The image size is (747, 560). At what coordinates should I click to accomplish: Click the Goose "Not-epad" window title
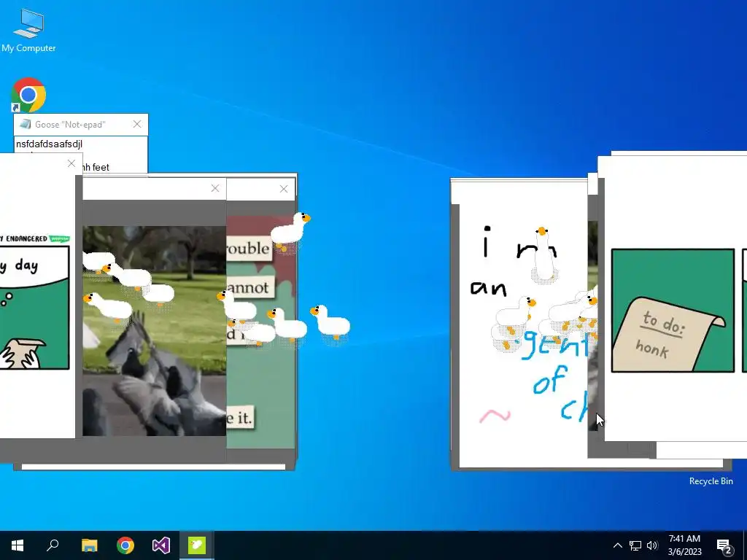pos(70,124)
